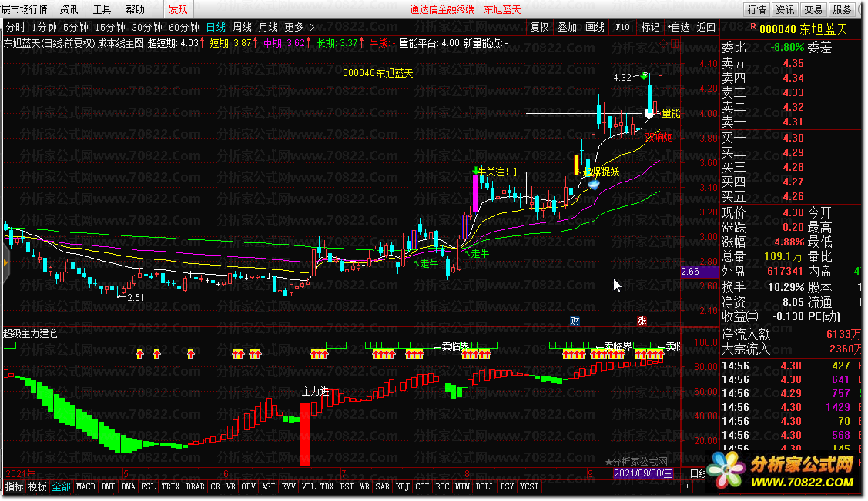Switch indicator to ROC
This screenshot has height=501, width=868.
442,486
